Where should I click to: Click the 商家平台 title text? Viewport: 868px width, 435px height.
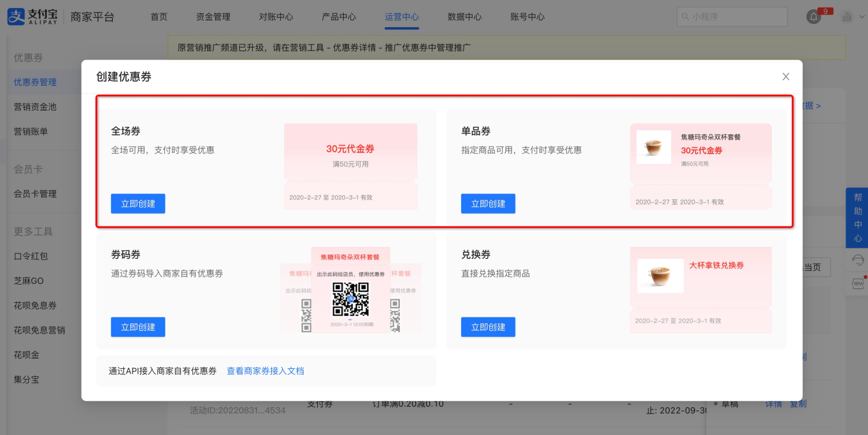(x=93, y=17)
